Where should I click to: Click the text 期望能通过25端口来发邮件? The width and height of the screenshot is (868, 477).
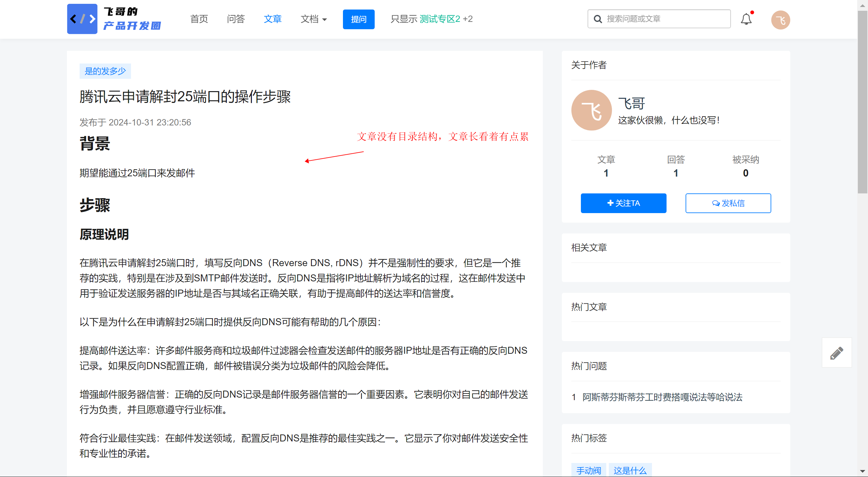click(137, 173)
